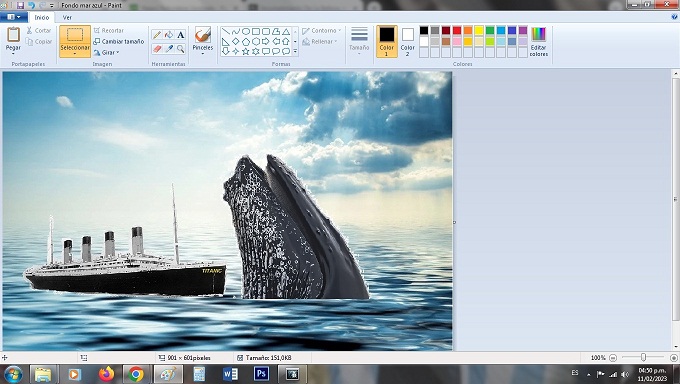
Task: Choose the green color swatch
Action: [x=490, y=30]
